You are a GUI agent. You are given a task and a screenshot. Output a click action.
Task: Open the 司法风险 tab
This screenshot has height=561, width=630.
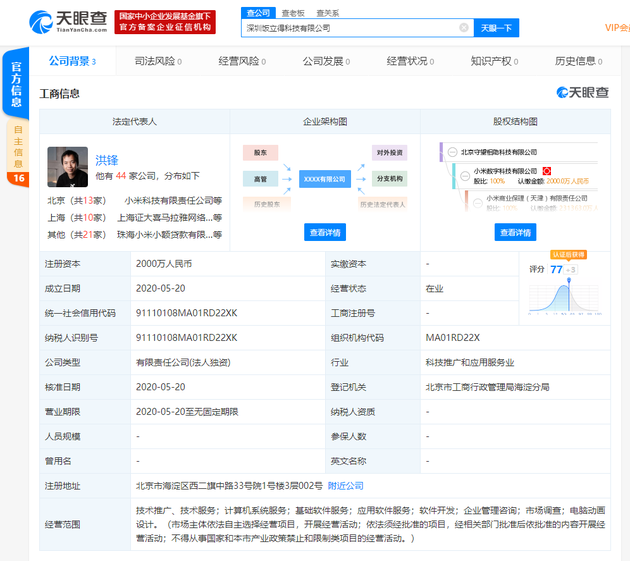[x=158, y=61]
